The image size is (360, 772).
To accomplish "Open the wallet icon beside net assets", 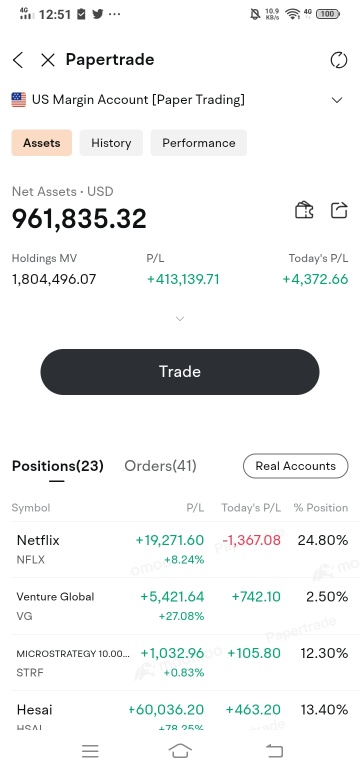I will tap(304, 210).
